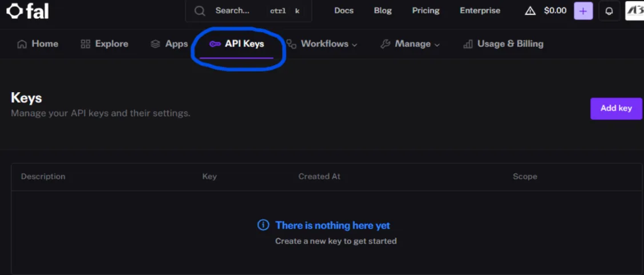Click the $0.00 balance
Image resolution: width=644 pixels, height=275 pixels.
[555, 11]
